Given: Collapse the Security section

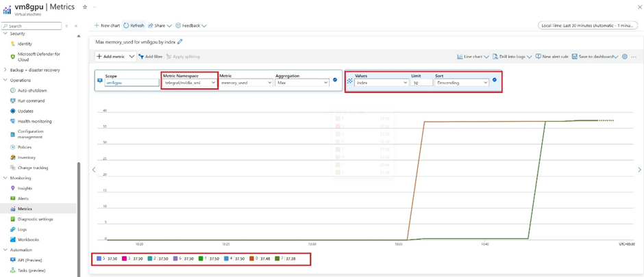Looking at the screenshot, I should [x=5, y=34].
